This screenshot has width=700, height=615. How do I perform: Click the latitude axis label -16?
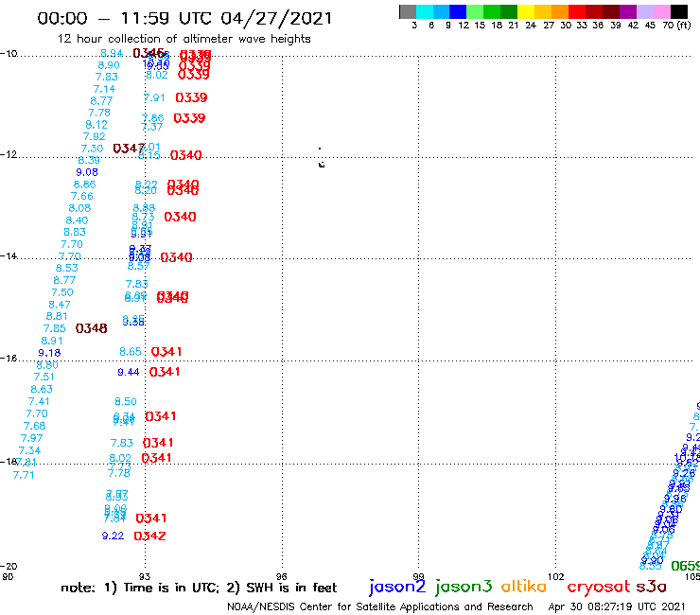(9, 359)
